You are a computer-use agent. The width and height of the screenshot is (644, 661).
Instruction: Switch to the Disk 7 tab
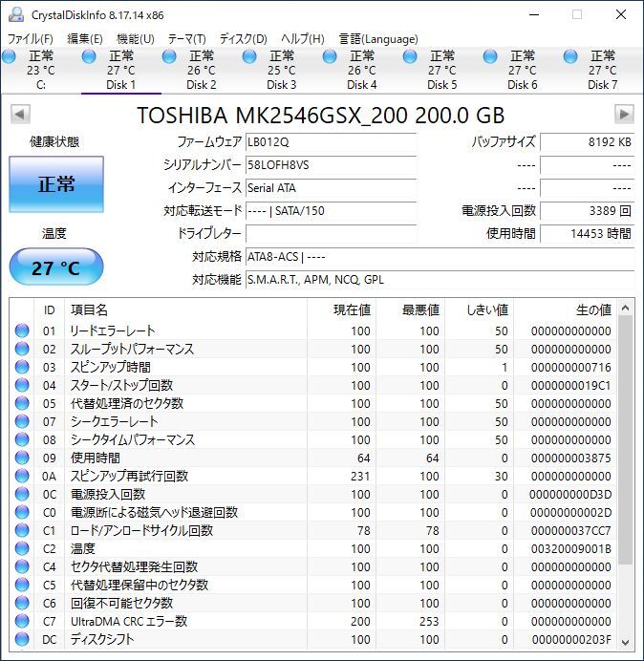tap(602, 71)
